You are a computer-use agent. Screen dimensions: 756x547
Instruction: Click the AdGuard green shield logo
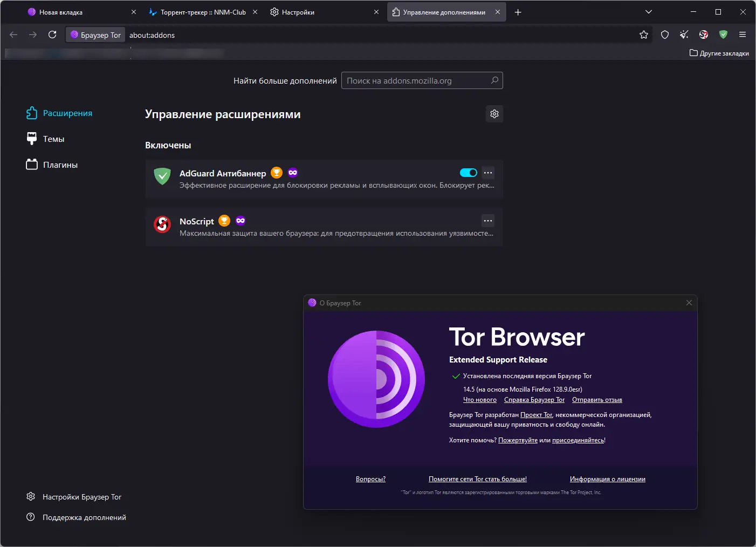coord(162,176)
